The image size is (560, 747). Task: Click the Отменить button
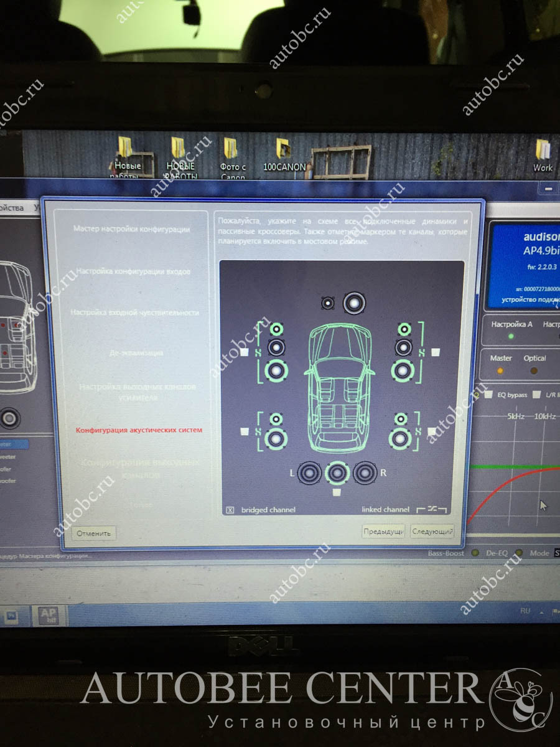pos(94,533)
